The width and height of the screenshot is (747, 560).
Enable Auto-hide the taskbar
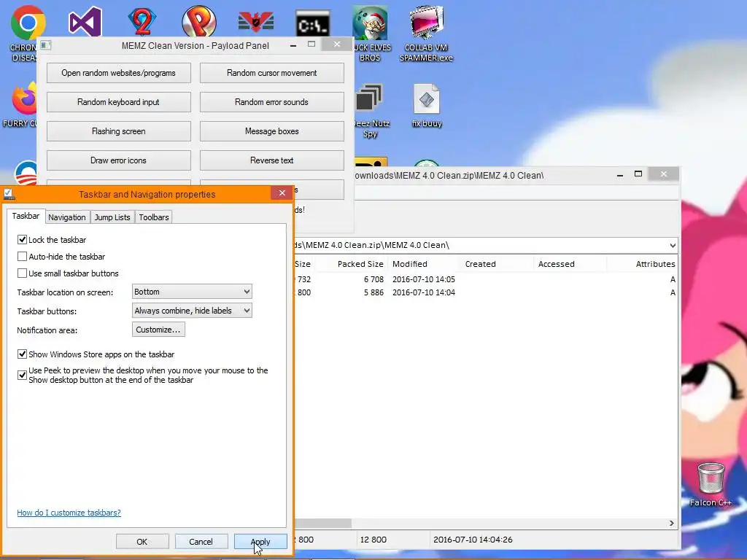coord(22,257)
